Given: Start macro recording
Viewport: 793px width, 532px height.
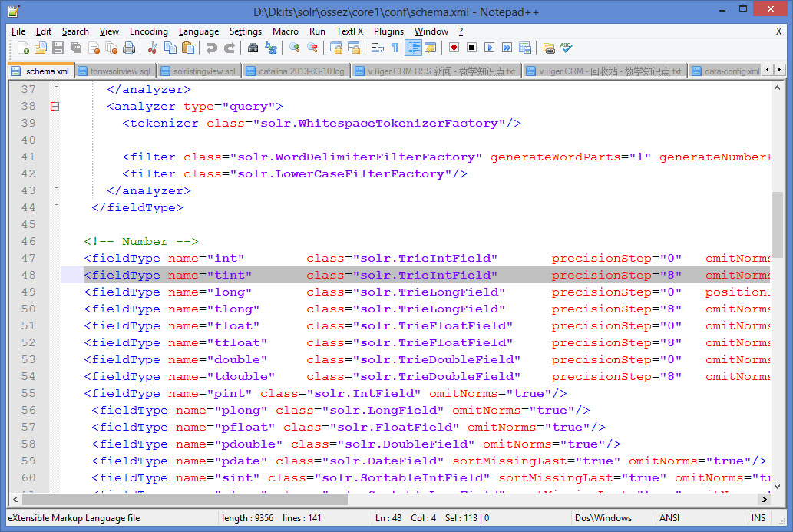Looking at the screenshot, I should [454, 48].
